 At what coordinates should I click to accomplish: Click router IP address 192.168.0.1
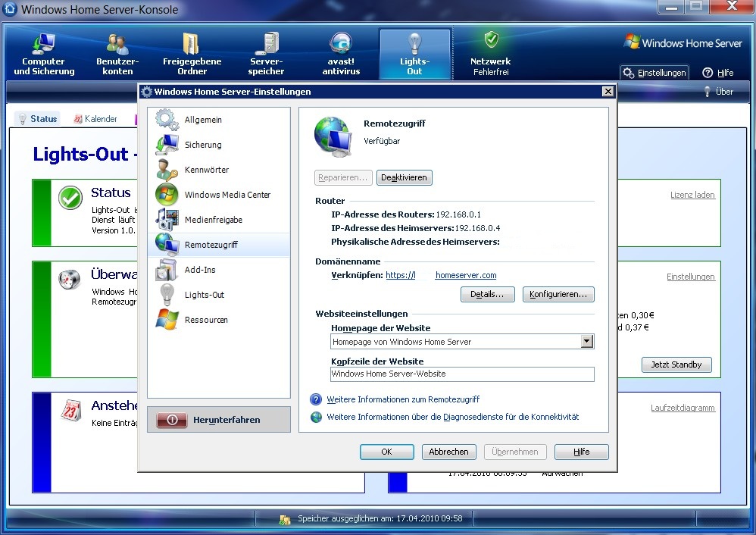pos(458,214)
